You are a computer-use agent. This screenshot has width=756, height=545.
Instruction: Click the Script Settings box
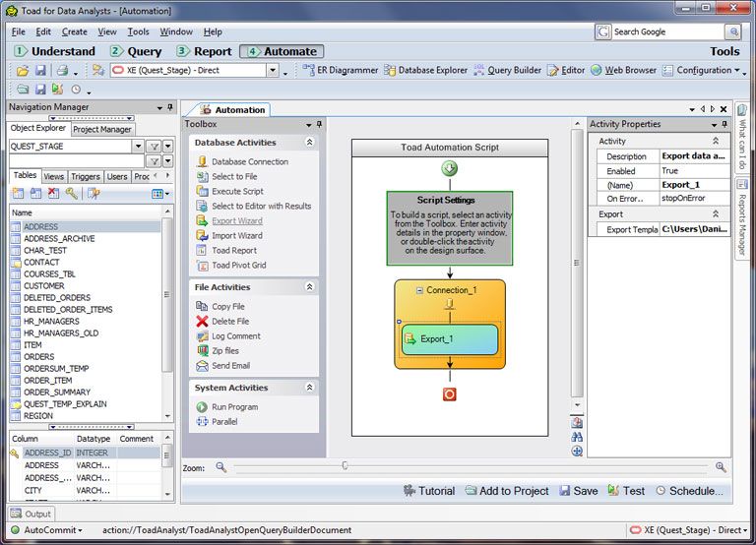coord(449,228)
